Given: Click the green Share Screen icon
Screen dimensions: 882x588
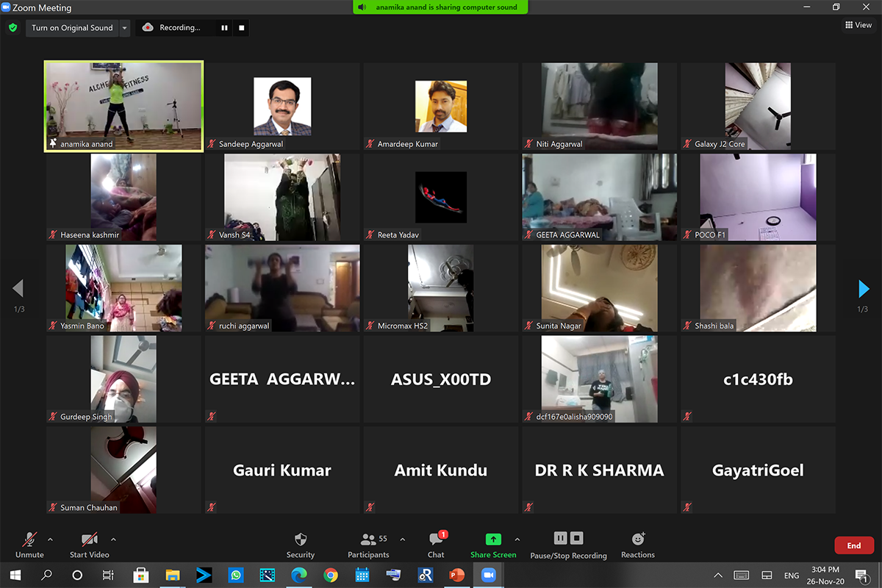Looking at the screenshot, I should [493, 539].
